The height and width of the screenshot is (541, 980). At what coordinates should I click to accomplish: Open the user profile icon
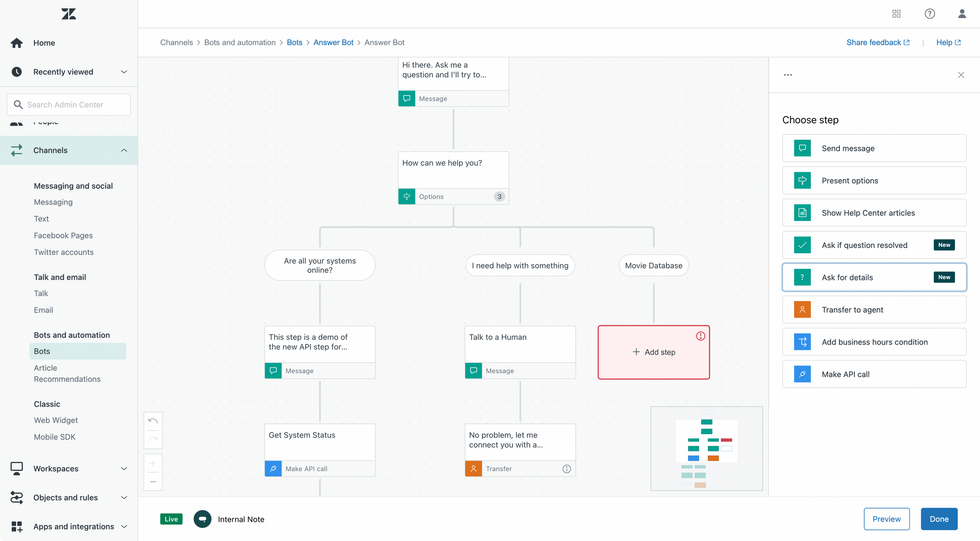pyautogui.click(x=962, y=14)
